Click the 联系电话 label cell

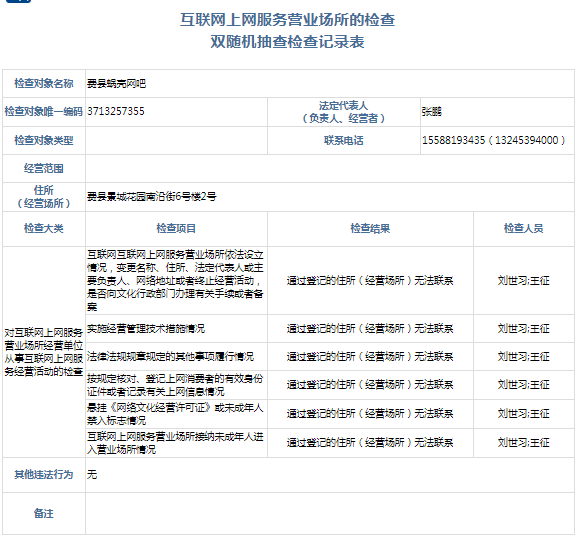344,140
